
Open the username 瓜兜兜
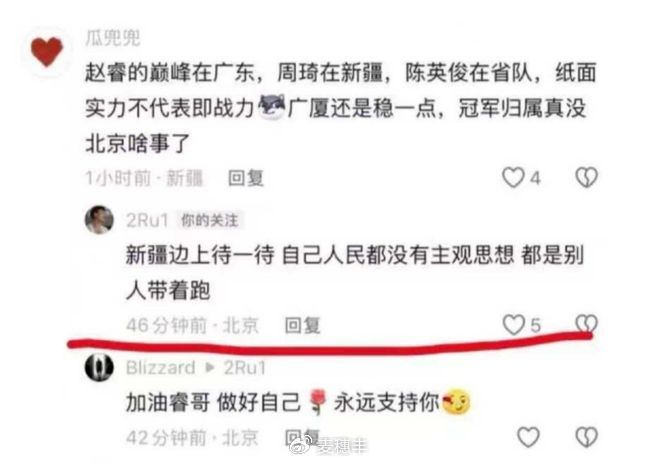pyautogui.click(x=112, y=38)
